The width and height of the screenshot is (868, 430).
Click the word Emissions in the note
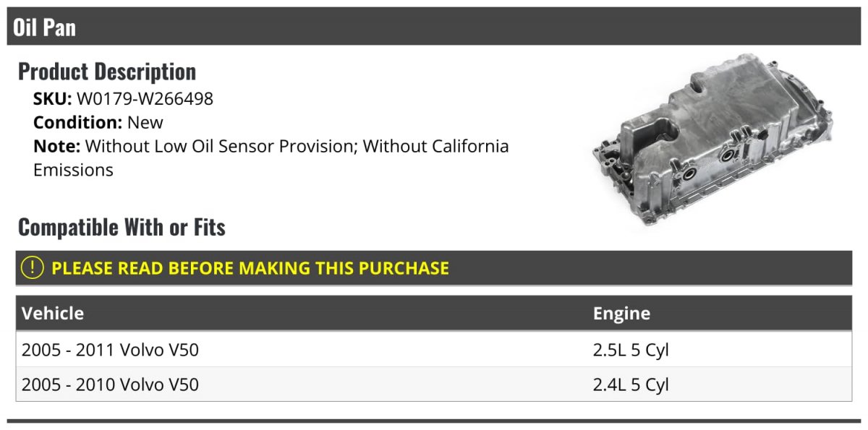tap(73, 170)
